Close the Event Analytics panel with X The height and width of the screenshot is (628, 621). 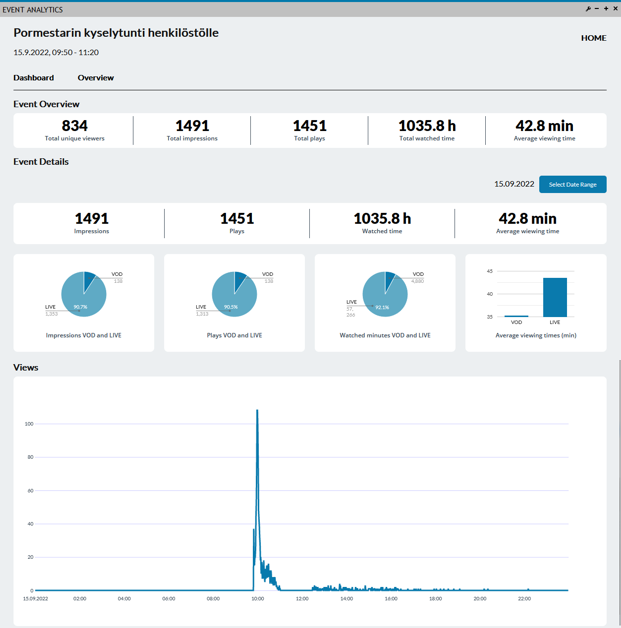615,9
